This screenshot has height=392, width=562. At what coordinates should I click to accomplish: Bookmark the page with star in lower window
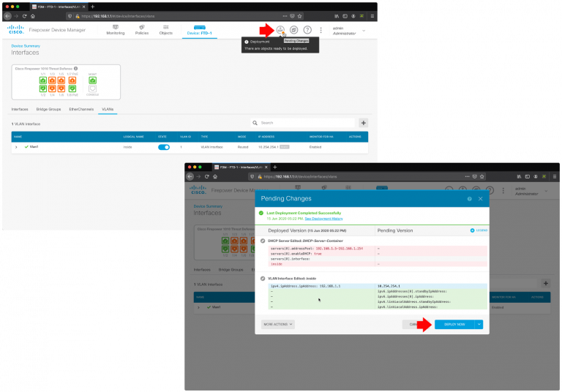482,177
